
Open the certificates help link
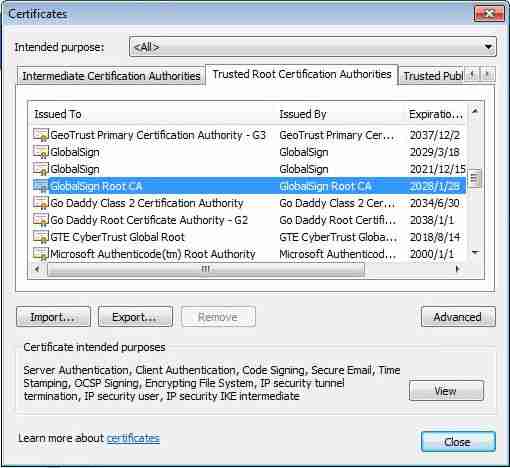[x=133, y=438]
